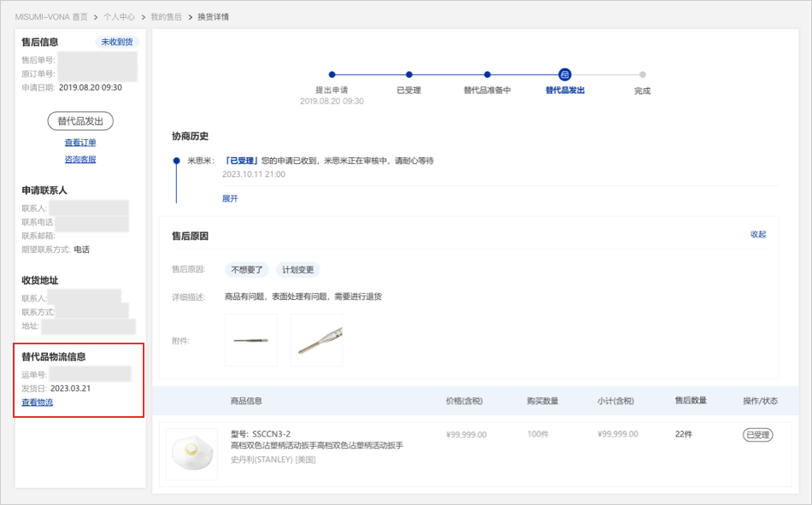This screenshot has height=505, width=812.
Task: Open the second attachment thumbnail
Action: [316, 340]
